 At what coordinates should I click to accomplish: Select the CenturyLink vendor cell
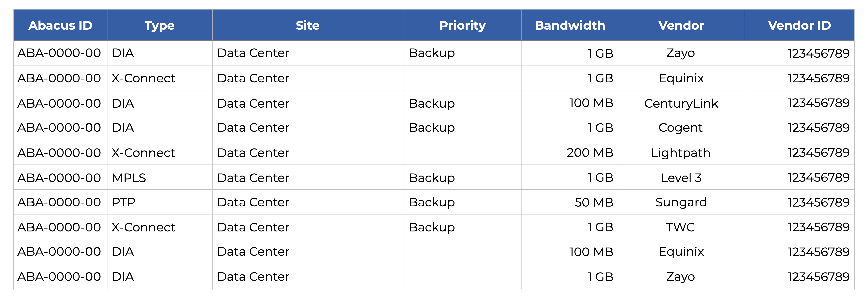(681, 103)
